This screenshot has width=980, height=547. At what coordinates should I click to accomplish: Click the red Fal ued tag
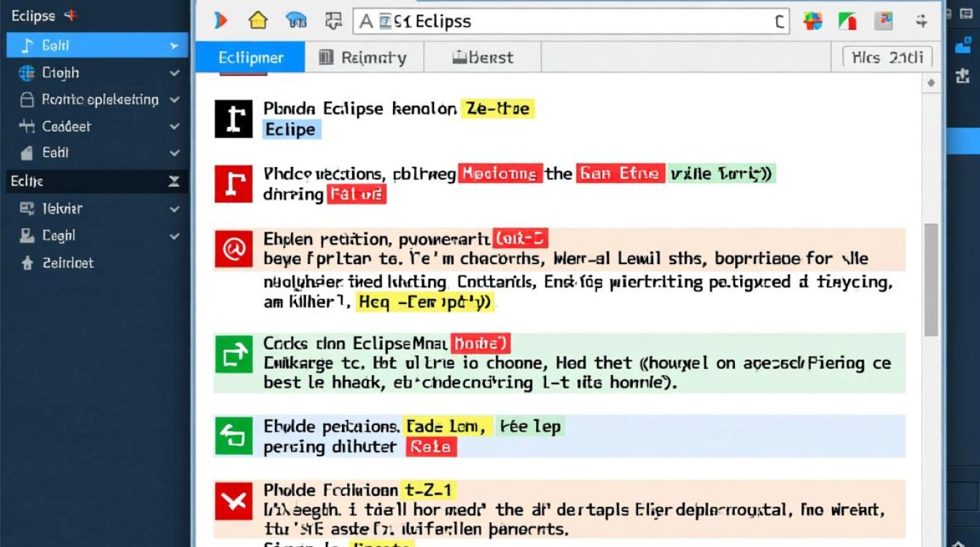click(x=356, y=195)
